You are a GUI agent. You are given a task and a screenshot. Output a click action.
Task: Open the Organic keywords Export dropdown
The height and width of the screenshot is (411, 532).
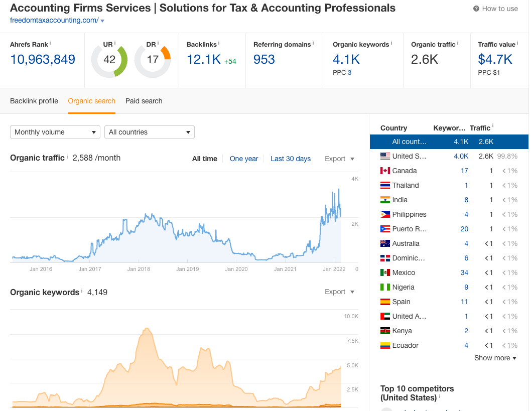tap(339, 292)
